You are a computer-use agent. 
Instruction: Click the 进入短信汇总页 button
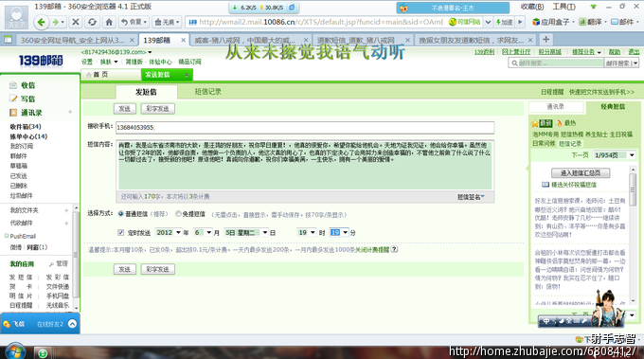[x=581, y=173]
